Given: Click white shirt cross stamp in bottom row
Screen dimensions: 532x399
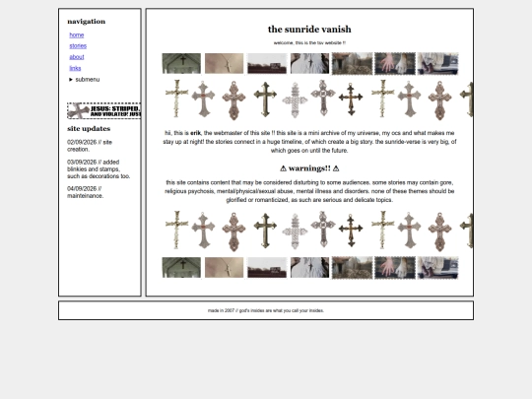Looking at the screenshot, I should pos(309,267).
